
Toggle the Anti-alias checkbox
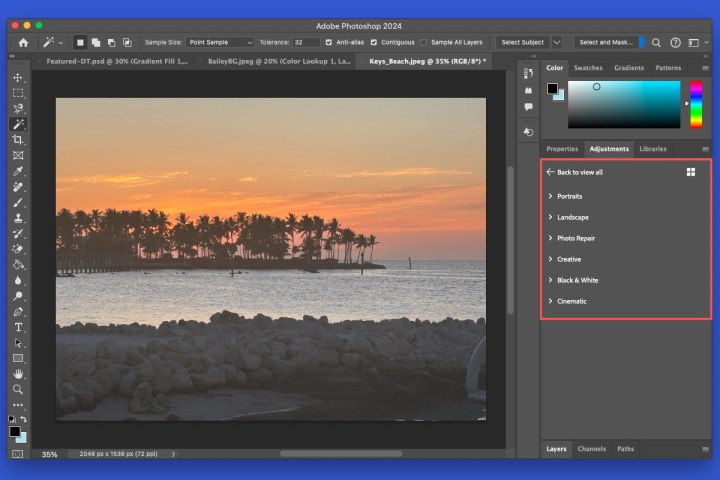330,43
